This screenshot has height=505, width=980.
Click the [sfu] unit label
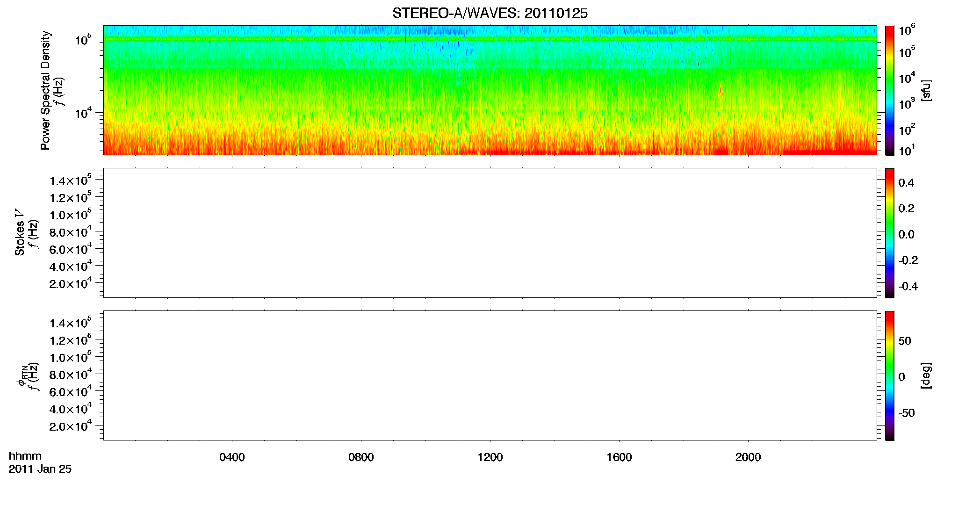coord(926,90)
